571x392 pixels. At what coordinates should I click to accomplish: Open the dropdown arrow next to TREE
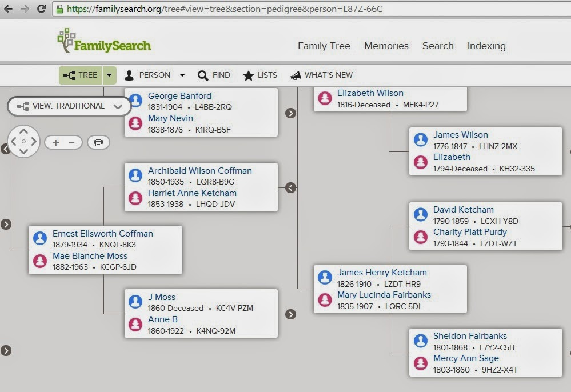[x=109, y=75]
